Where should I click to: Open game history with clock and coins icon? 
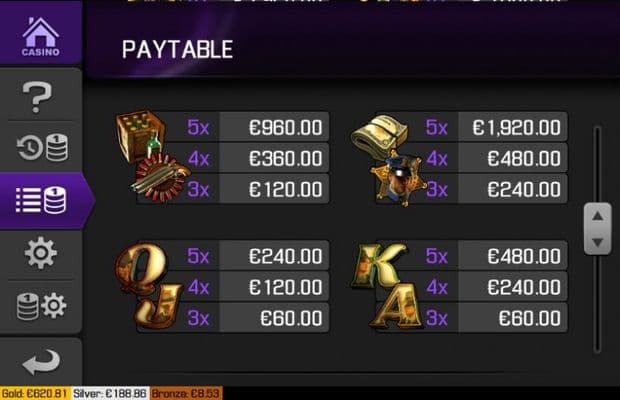(x=40, y=148)
